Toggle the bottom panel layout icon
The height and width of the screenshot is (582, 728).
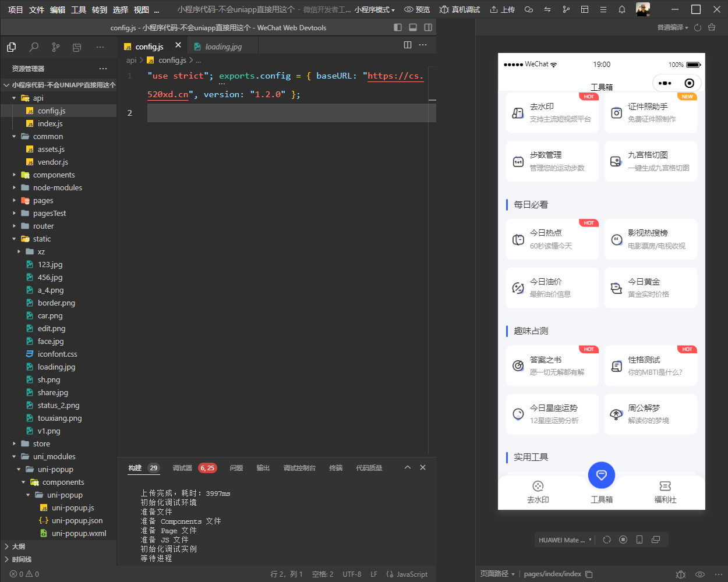click(x=413, y=27)
